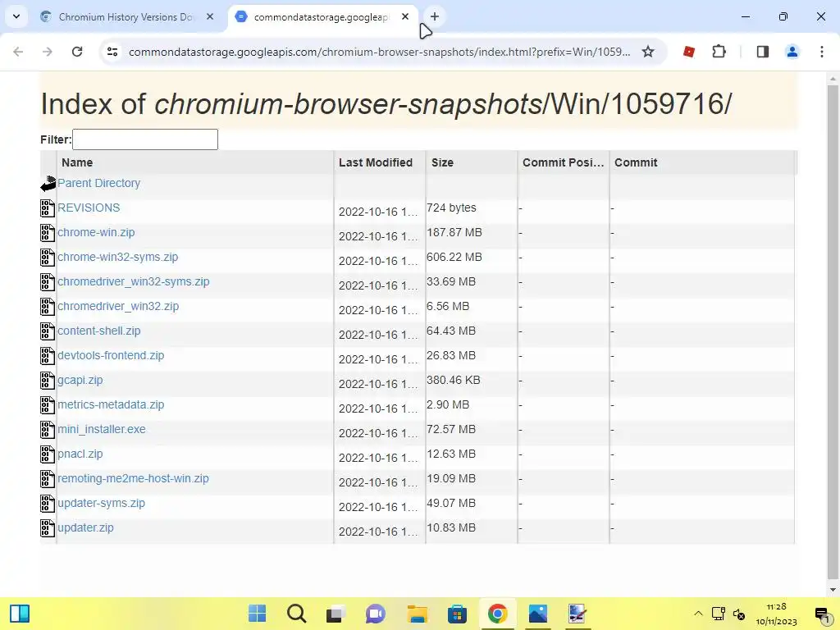The height and width of the screenshot is (630, 840).
Task: Open site information icon in address bar
Action: (x=112, y=52)
